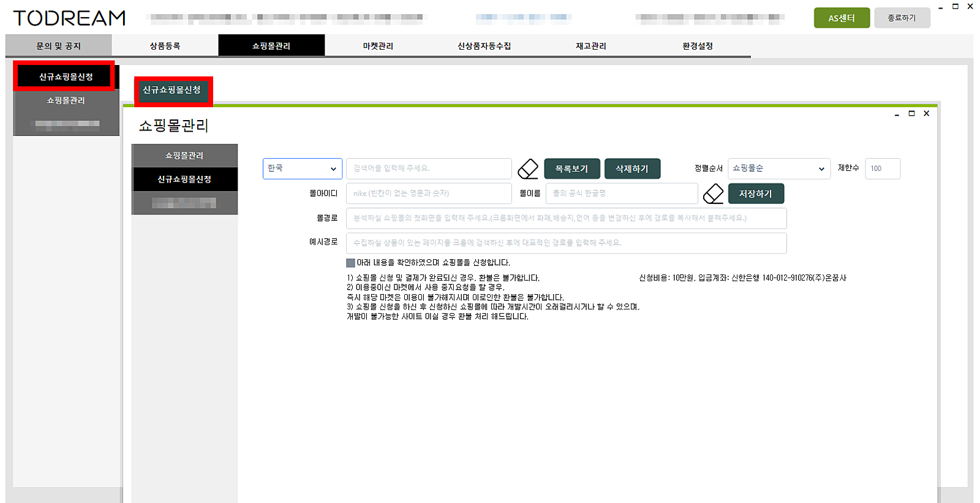
Task: Clear search field with the eraser icon
Action: (528, 168)
